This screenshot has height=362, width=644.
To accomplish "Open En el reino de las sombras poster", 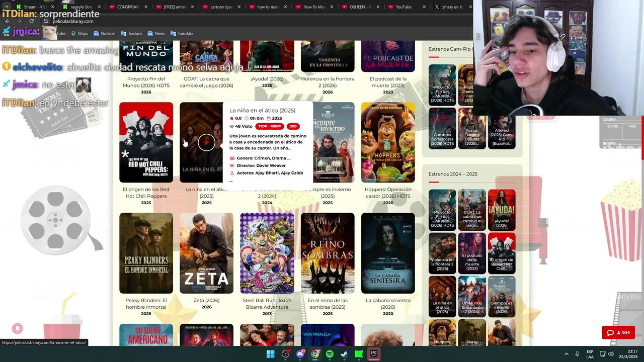I will coord(328,253).
